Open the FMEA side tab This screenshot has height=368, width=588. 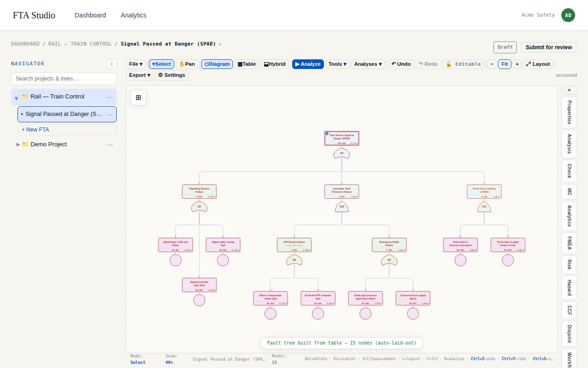(x=569, y=243)
